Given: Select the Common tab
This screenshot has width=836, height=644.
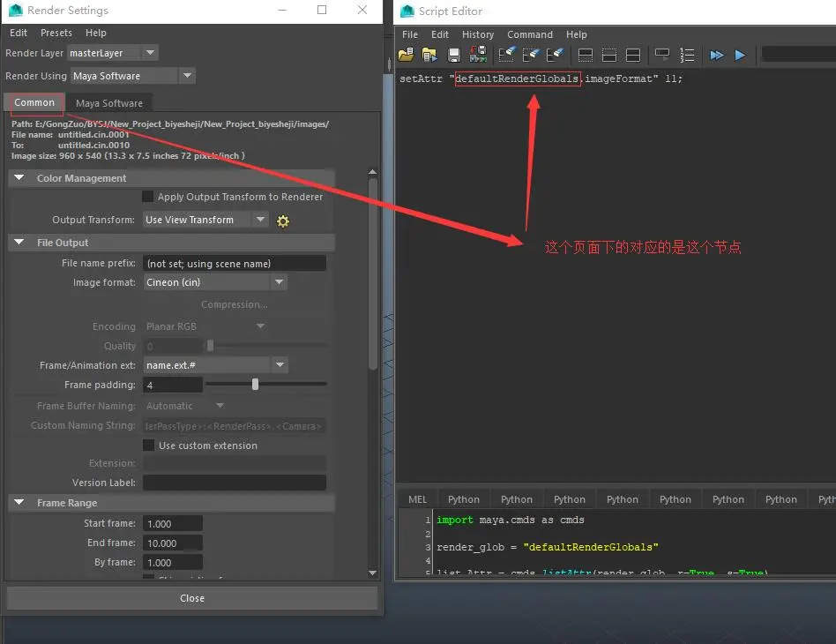Looking at the screenshot, I should tap(34, 102).
